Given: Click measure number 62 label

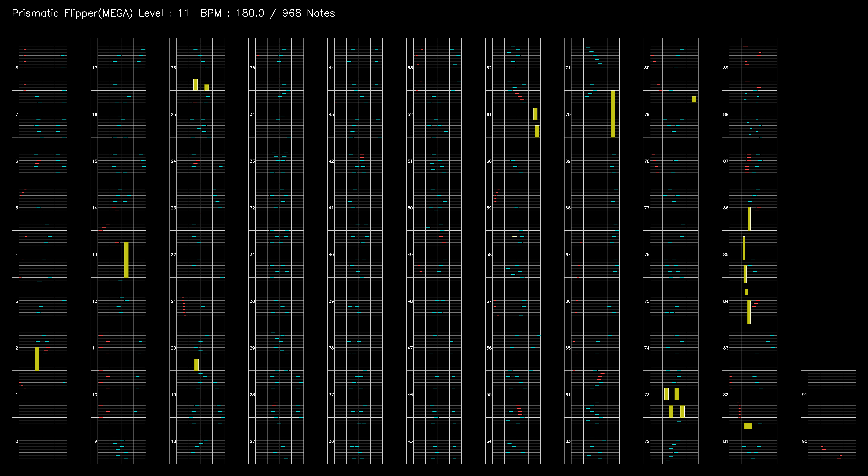Looking at the screenshot, I should pyautogui.click(x=489, y=68).
